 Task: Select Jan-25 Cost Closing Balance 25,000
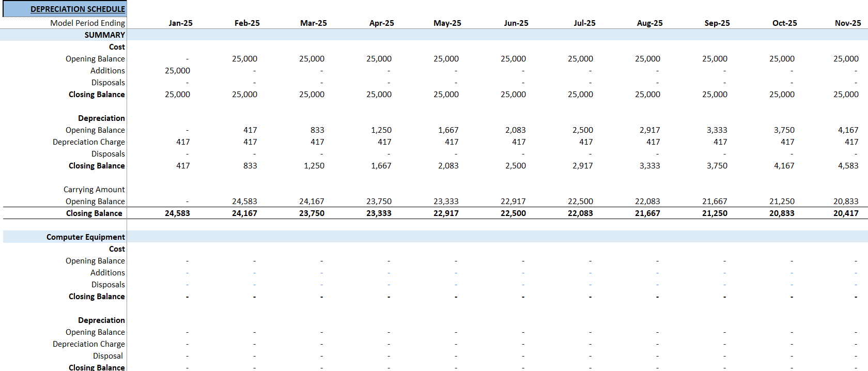click(177, 95)
